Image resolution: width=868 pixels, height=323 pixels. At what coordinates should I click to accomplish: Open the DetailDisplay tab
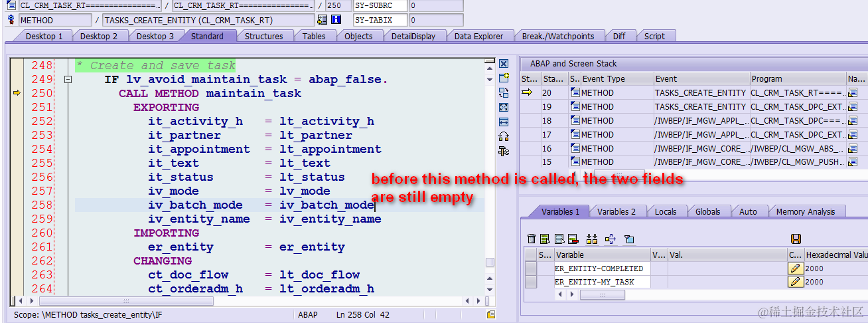coord(413,36)
